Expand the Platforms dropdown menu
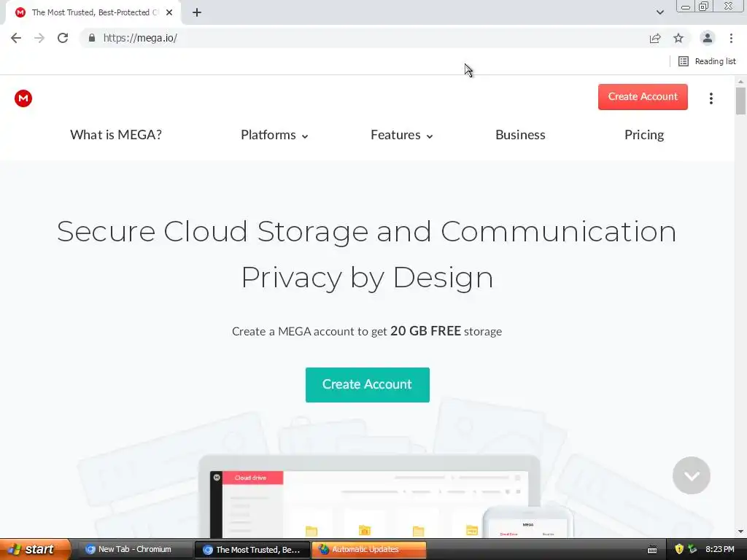747x560 pixels. pyautogui.click(x=274, y=135)
